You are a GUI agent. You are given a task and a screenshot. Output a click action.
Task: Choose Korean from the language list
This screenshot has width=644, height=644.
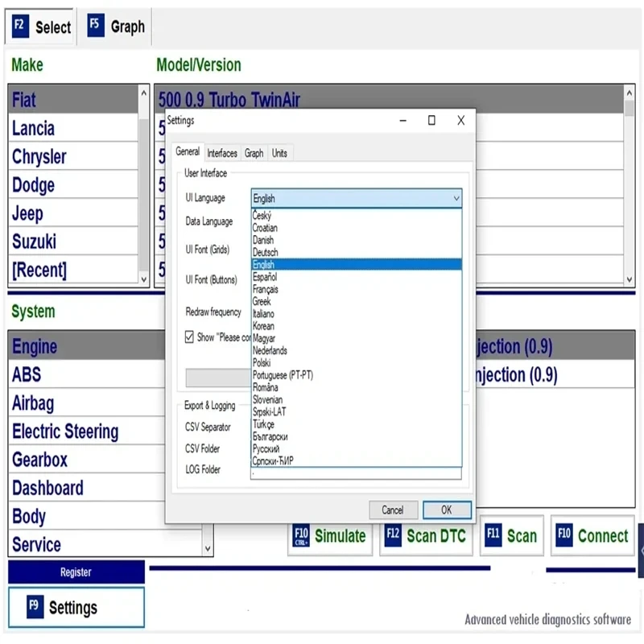(x=356, y=326)
